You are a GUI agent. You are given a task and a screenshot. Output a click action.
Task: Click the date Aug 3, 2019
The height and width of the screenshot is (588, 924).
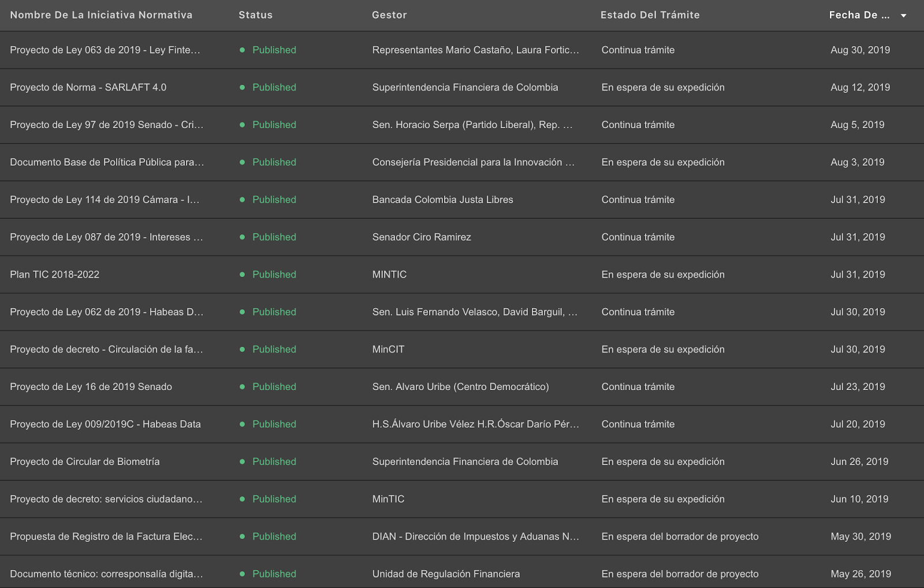857,163
